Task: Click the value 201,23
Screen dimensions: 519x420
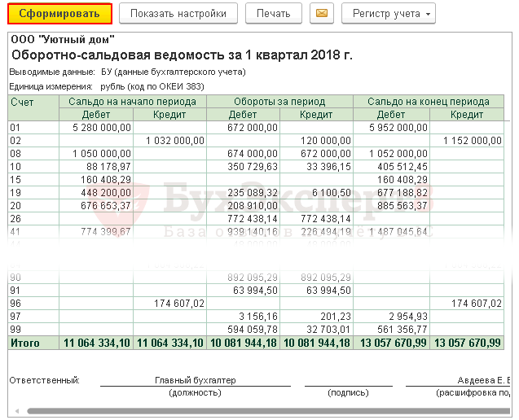Action: coord(336,316)
